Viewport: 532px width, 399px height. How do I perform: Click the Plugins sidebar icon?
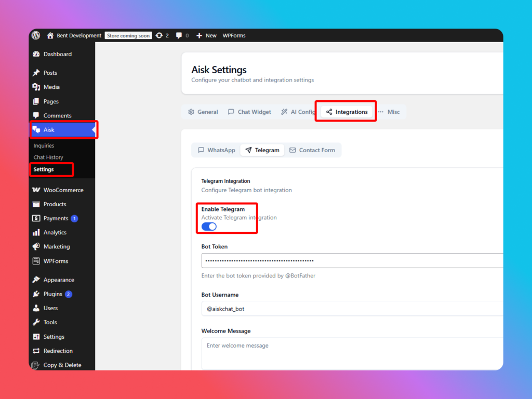36,294
